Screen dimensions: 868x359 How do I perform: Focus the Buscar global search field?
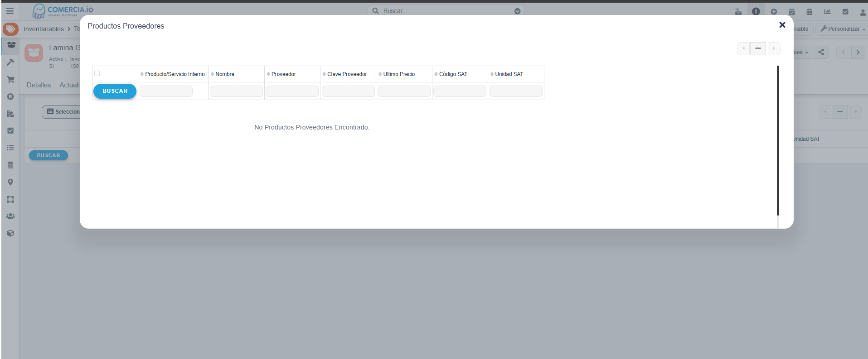click(x=446, y=11)
